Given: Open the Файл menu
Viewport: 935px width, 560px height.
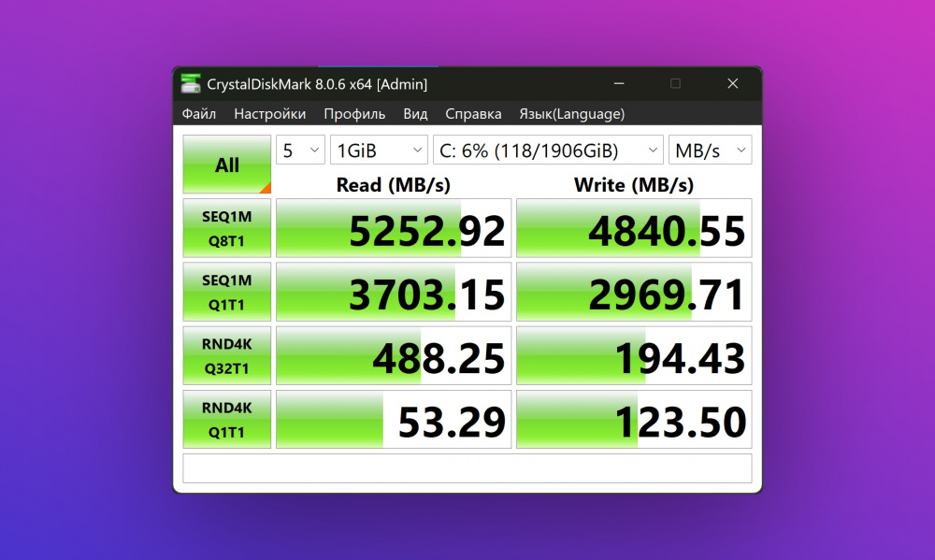Looking at the screenshot, I should pyautogui.click(x=199, y=114).
